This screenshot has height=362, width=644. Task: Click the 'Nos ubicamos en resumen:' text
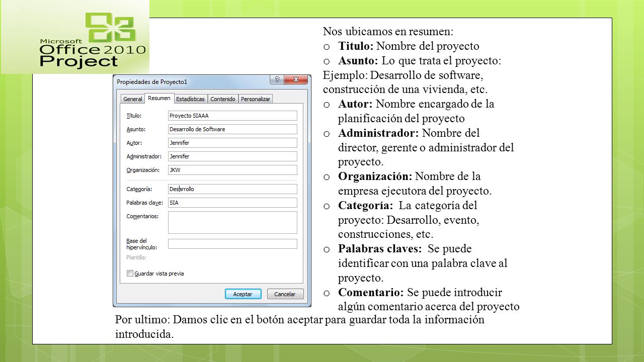(388, 32)
